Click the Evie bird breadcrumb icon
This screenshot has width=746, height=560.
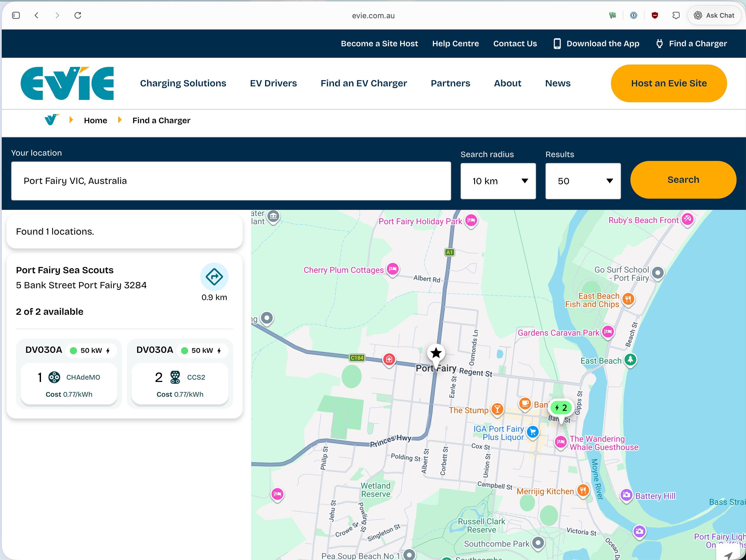coord(52,120)
